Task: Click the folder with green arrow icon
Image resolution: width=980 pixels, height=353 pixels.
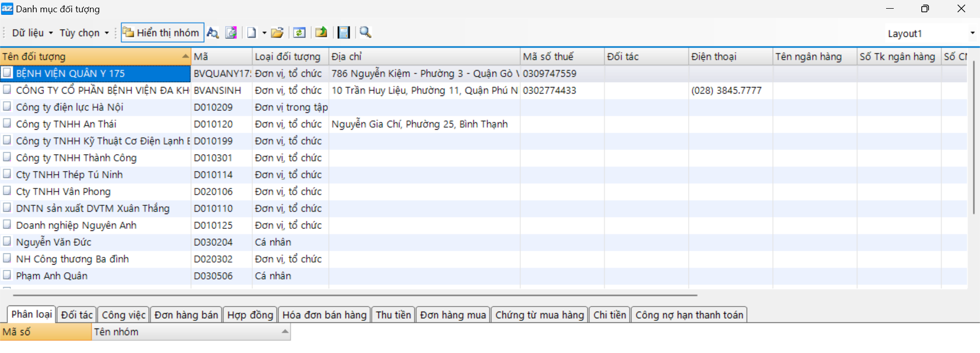Action: [321, 33]
